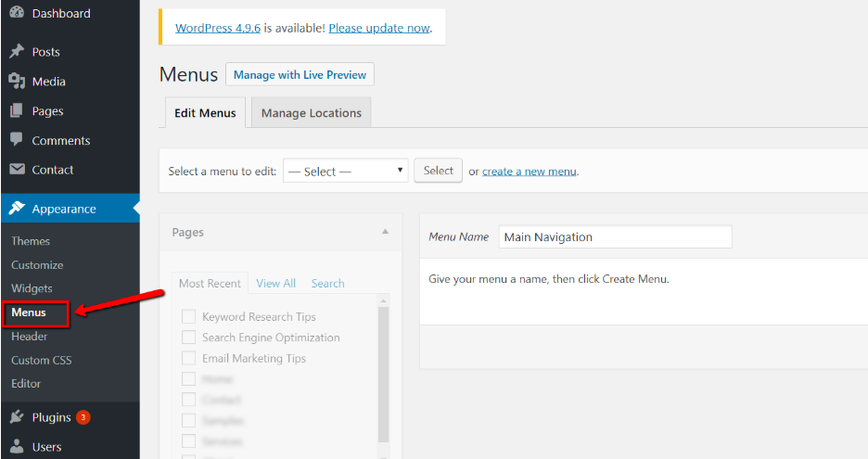The image size is (868, 459).
Task: Click the Please update now link
Action: [x=379, y=28]
